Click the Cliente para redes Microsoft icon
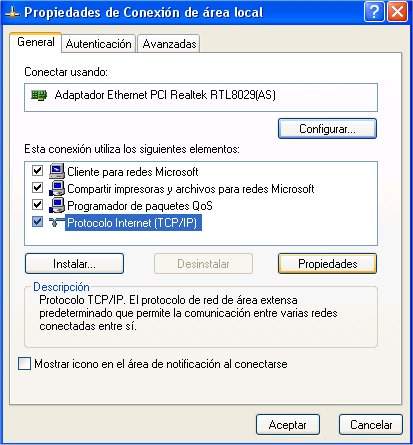Image resolution: width=413 pixels, height=445 pixels. click(57, 171)
